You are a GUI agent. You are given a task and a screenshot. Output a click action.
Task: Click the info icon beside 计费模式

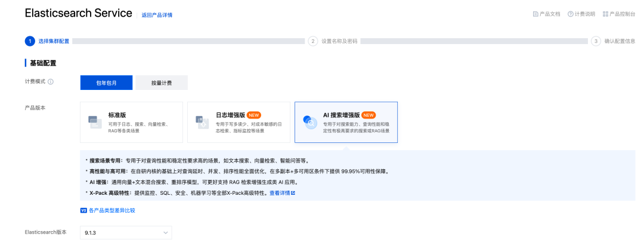tap(51, 82)
